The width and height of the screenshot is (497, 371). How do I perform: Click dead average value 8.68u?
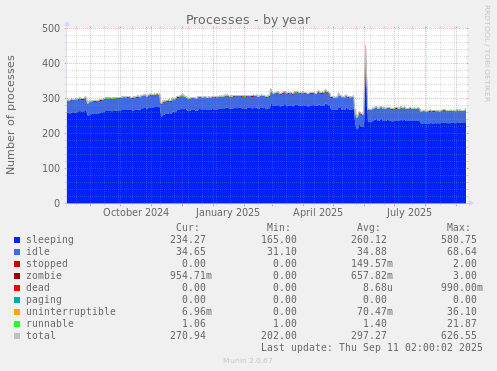(378, 288)
